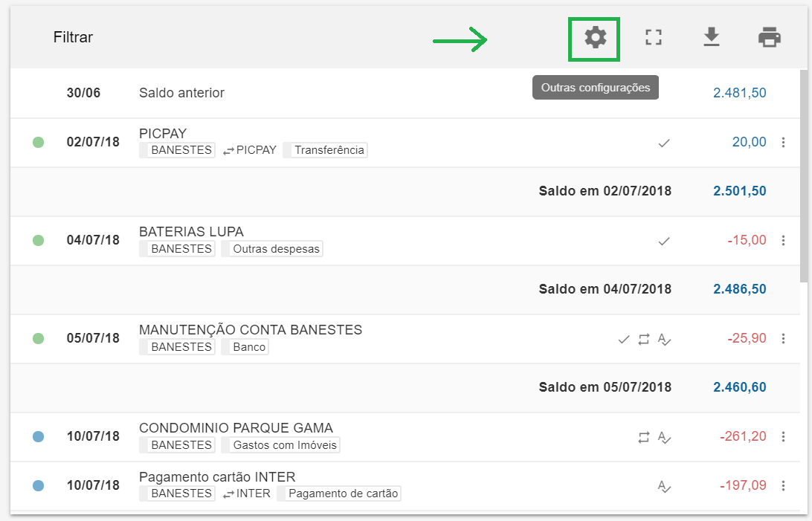The width and height of the screenshot is (812, 521).
Task: Click the Gastos com Imóveis tag
Action: [285, 445]
